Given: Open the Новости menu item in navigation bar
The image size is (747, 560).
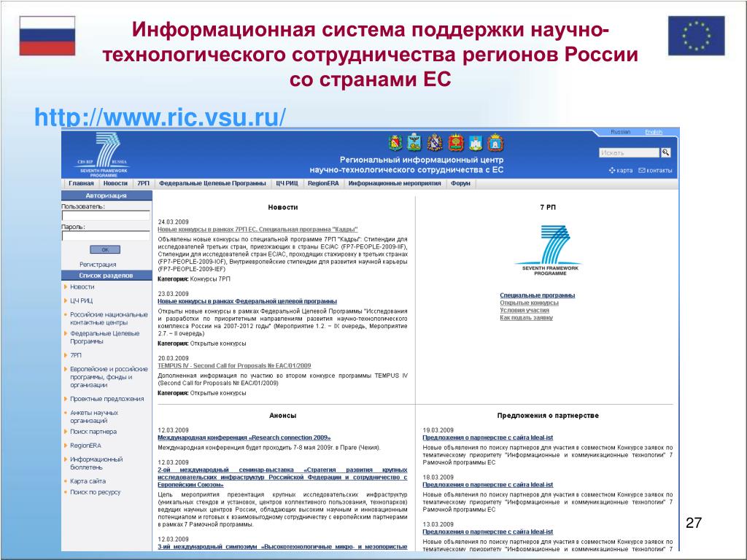Looking at the screenshot, I should point(115,183).
